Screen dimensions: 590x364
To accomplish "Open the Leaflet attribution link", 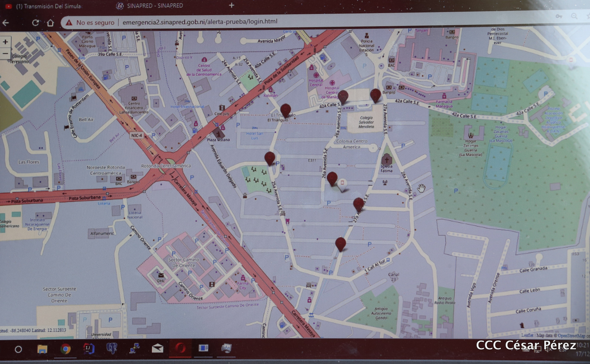I will tap(527, 335).
